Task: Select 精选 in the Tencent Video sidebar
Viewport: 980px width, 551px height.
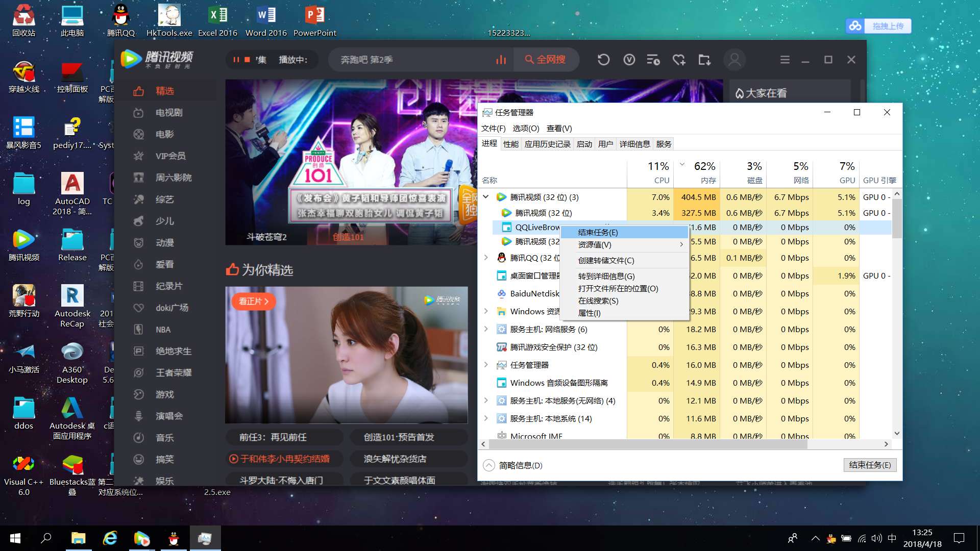Action: click(165, 91)
